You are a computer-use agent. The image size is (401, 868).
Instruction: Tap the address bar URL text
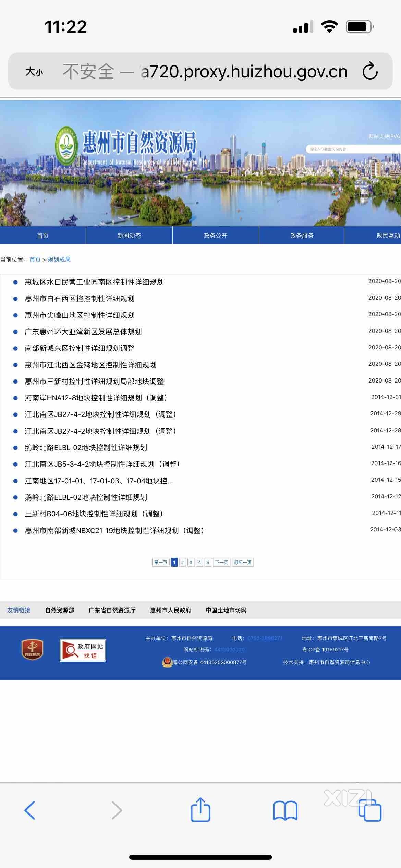point(245,71)
